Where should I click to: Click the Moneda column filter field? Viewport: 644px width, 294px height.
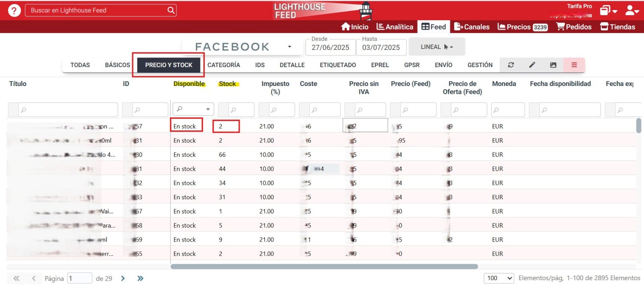pyautogui.click(x=508, y=110)
